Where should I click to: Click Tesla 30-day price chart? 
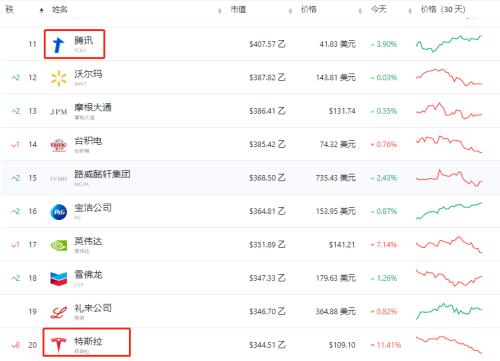click(449, 344)
